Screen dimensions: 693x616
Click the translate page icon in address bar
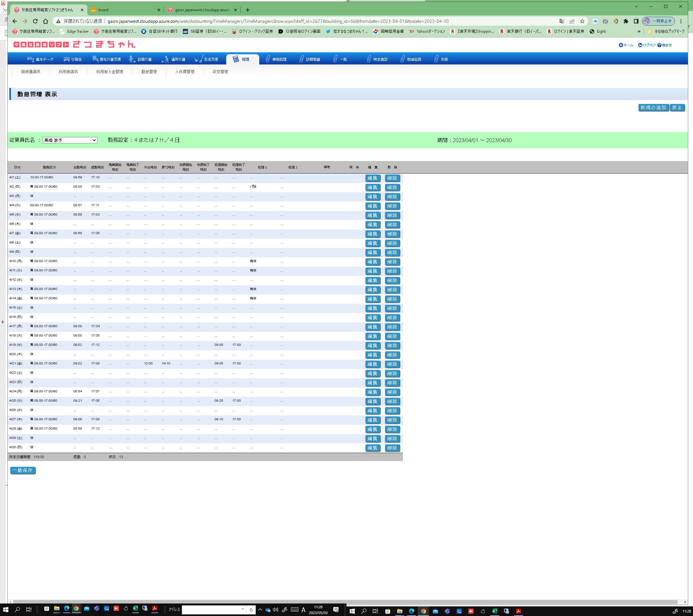[x=561, y=21]
